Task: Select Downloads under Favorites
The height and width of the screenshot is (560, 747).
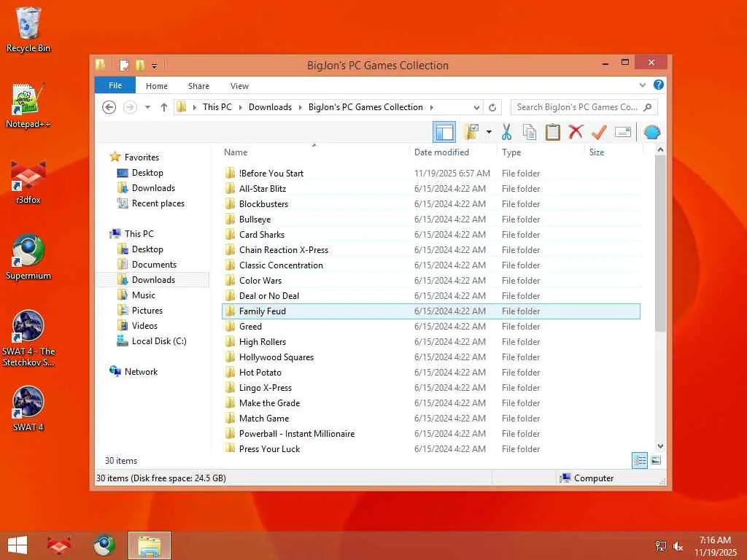Action: click(x=153, y=188)
